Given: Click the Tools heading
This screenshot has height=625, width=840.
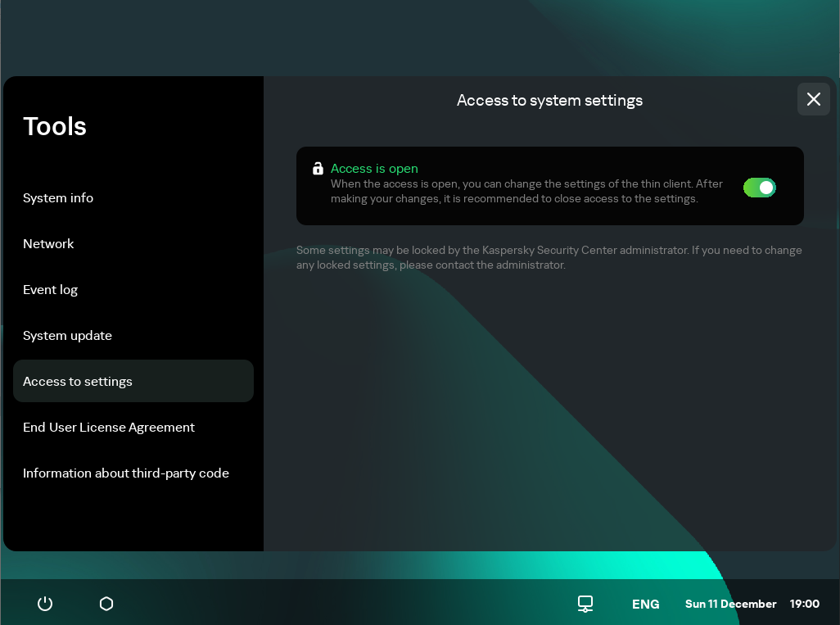Looking at the screenshot, I should (54, 126).
